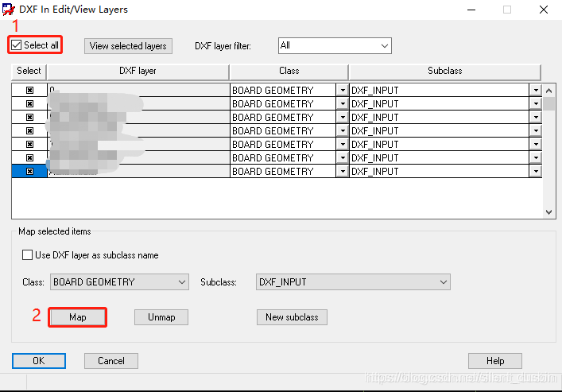Toggle the Select all checkbox
Image resolution: width=562 pixels, height=392 pixels.
tap(17, 45)
